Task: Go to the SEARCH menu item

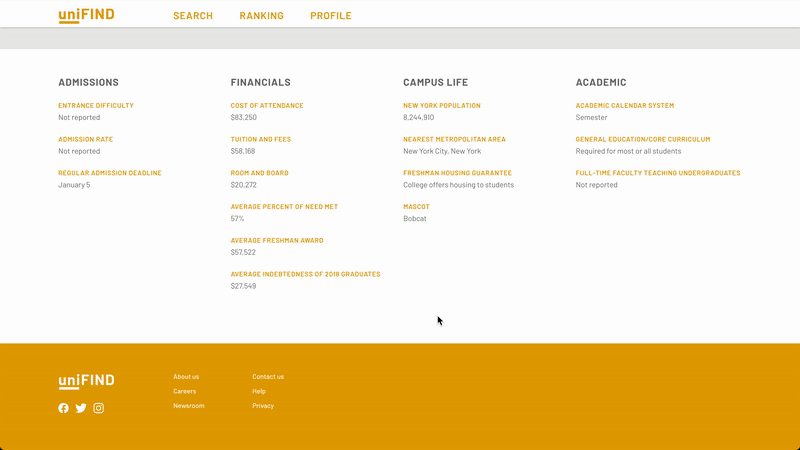Action: click(x=193, y=16)
